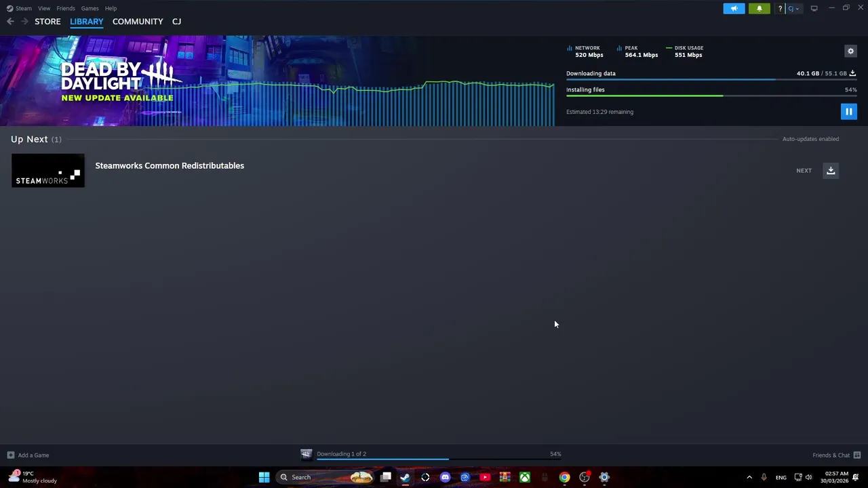Open Discord from taskbar
Image resolution: width=868 pixels, height=488 pixels.
tap(445, 477)
